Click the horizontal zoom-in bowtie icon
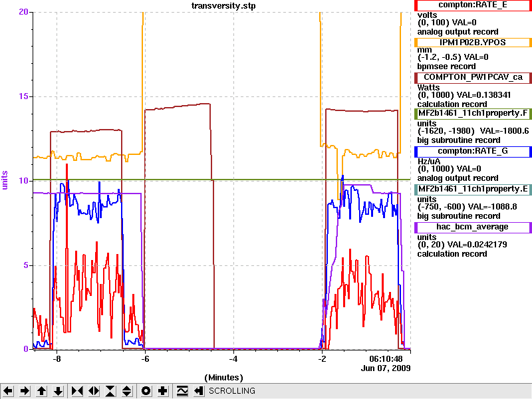This screenshot has width=532, height=399. tap(77, 391)
